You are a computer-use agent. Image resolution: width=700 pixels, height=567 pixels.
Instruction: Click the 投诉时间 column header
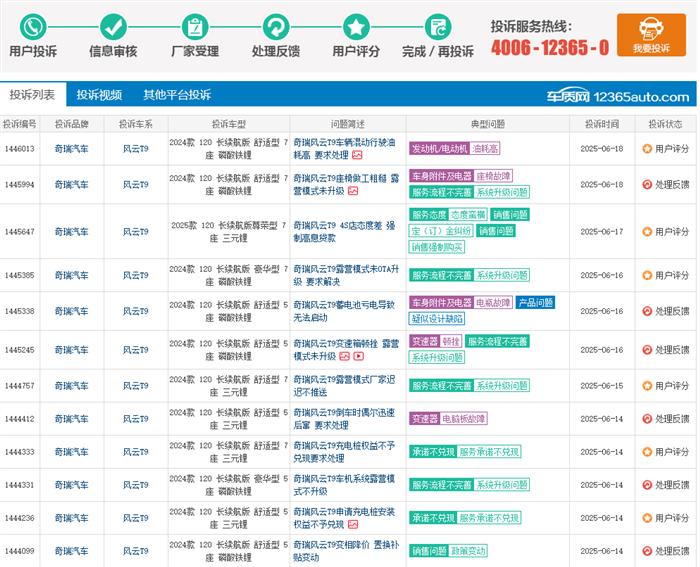coord(602,124)
